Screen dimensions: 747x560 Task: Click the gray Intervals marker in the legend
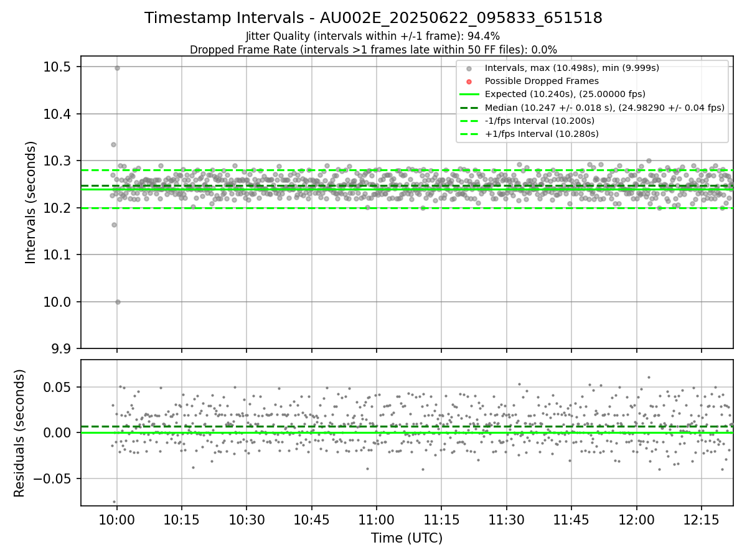(469, 68)
